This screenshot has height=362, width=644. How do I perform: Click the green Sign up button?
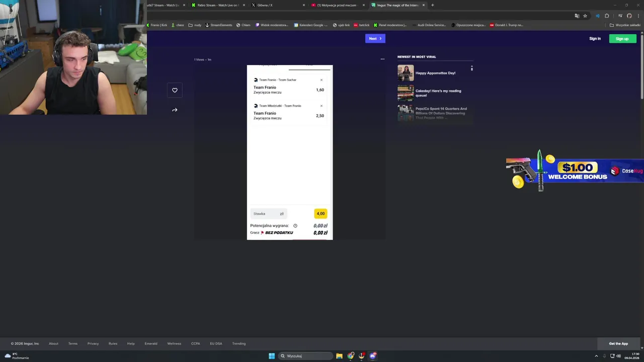tap(622, 39)
